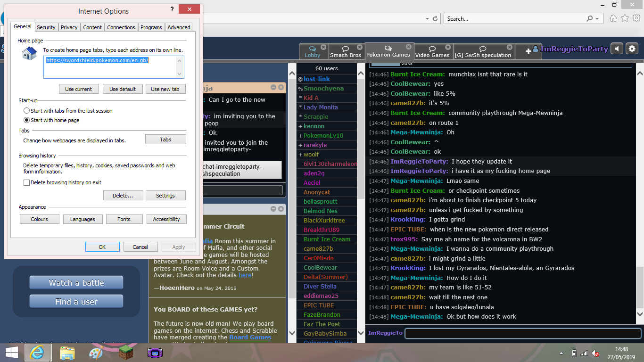Open the Tabs settings button
This screenshot has width=644, height=362.
[x=165, y=140]
